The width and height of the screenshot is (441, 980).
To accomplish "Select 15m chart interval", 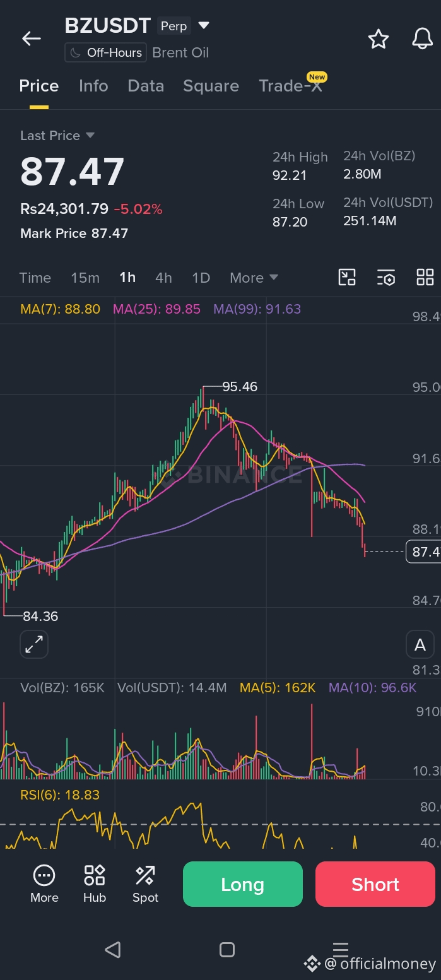I will [x=85, y=278].
